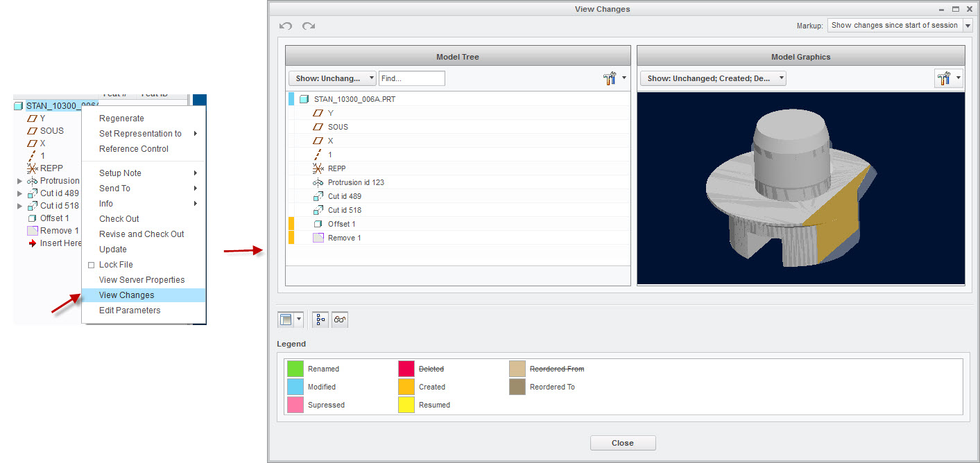Toggle the model tree display icon
The width and height of the screenshot is (980, 463).
[321, 320]
